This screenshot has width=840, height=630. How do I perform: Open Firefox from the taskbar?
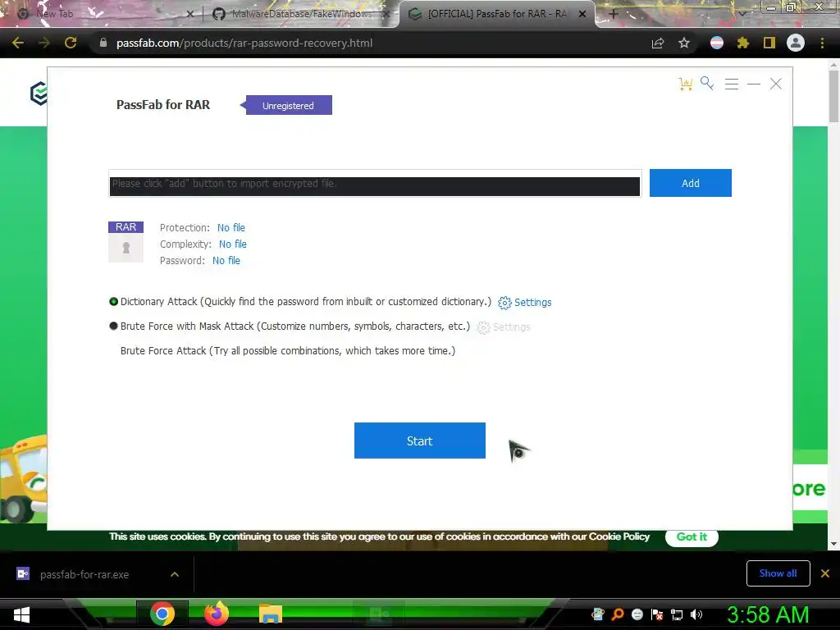pos(217,614)
